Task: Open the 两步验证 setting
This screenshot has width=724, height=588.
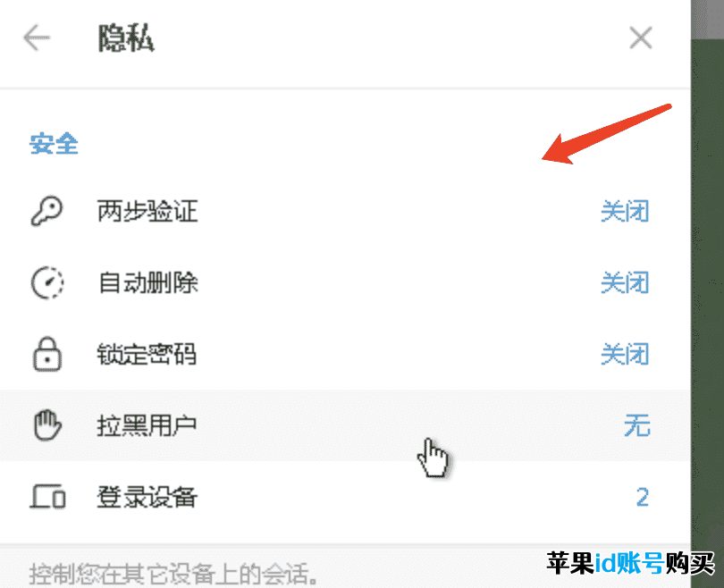Action: point(345,212)
